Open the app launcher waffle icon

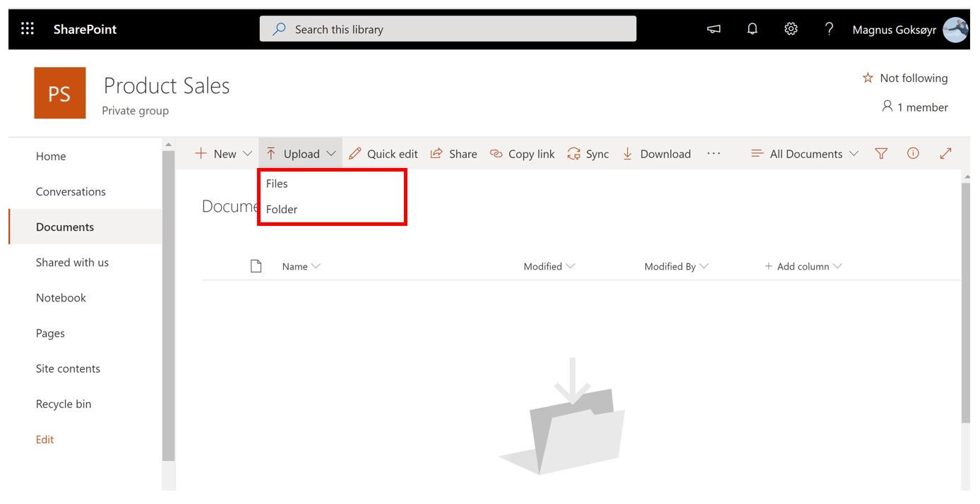click(28, 29)
